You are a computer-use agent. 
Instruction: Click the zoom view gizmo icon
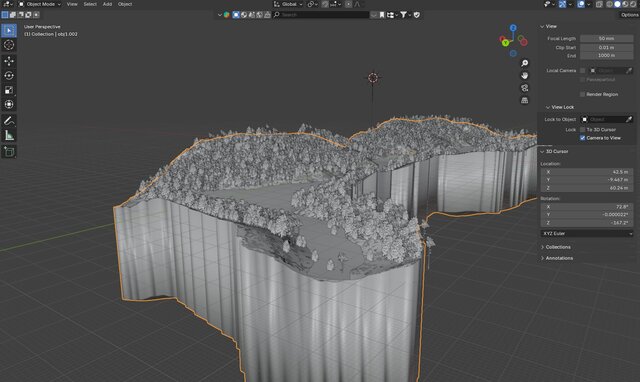click(524, 63)
